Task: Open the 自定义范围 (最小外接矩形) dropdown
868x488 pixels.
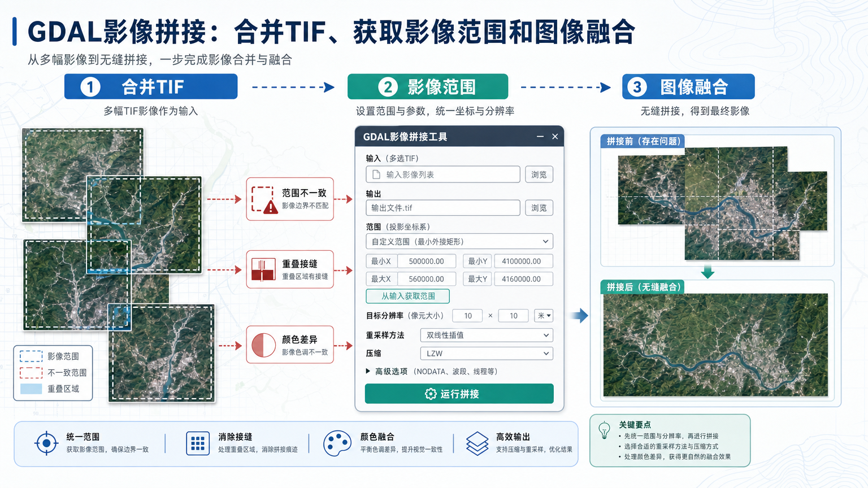Action: (459, 242)
